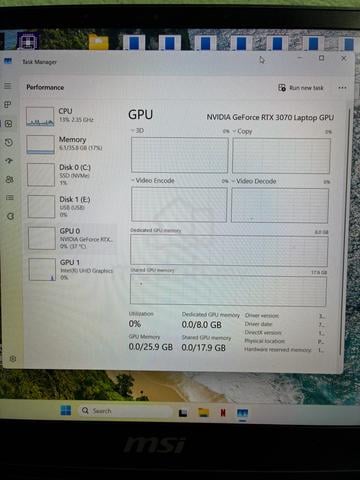Select GPU 1 Intel UHD Graphics entry
The height and width of the screenshot is (480, 360).
pyautogui.click(x=71, y=269)
